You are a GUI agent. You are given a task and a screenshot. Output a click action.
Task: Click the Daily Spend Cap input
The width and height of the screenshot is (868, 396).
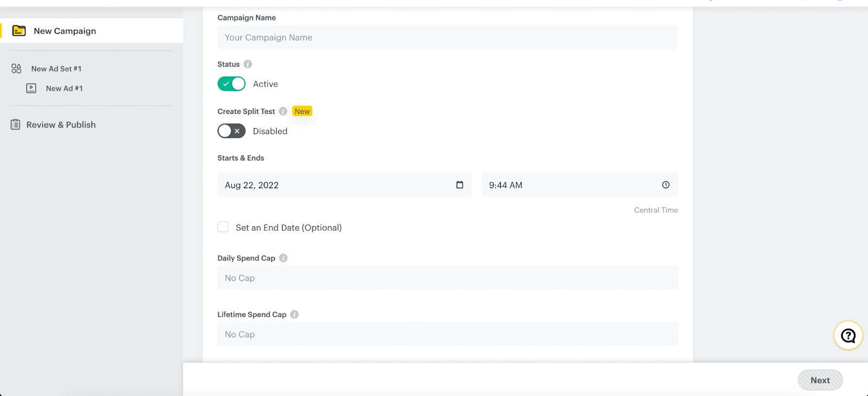[448, 278]
